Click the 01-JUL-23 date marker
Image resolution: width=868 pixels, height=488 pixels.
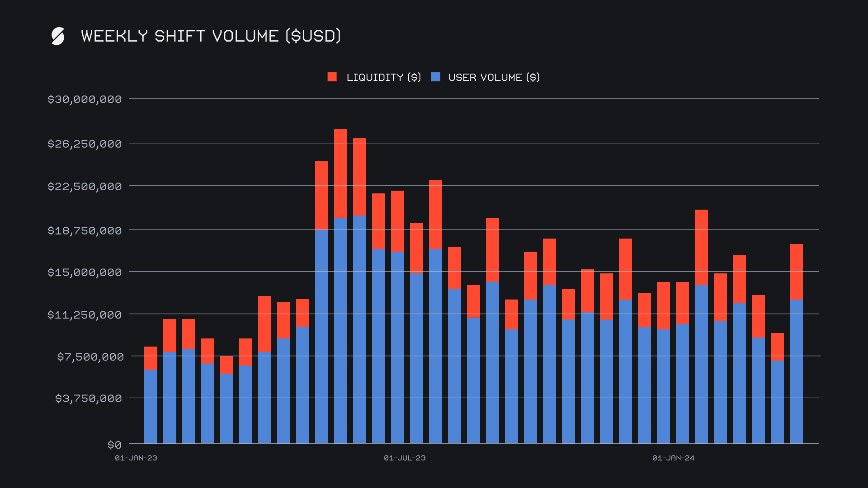[405, 458]
